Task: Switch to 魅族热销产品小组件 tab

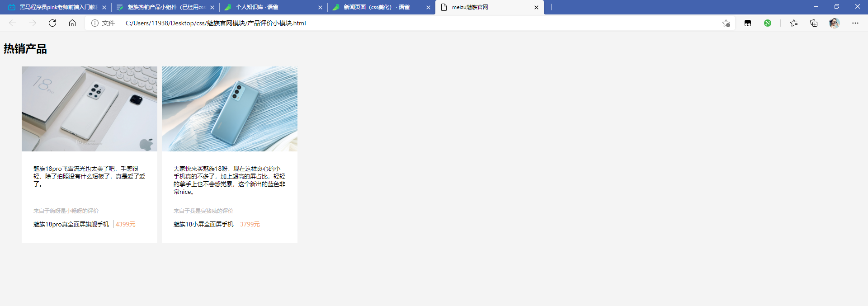Action: click(x=166, y=7)
